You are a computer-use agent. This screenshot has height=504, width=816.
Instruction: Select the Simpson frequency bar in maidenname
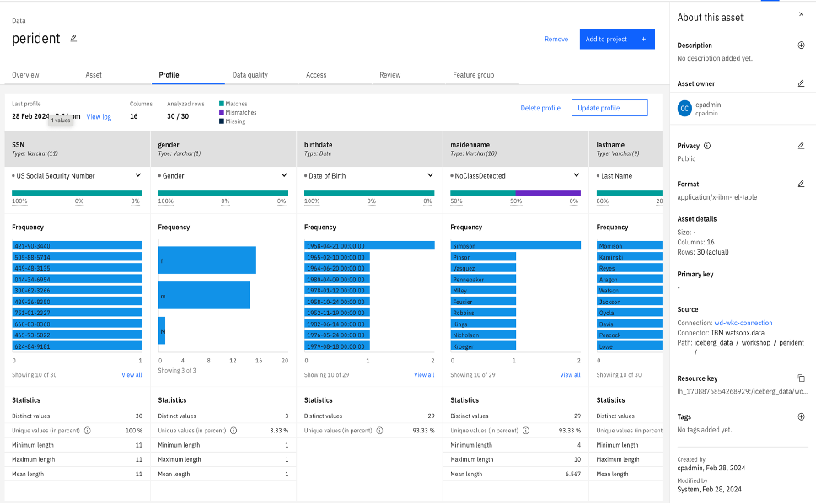[515, 245]
